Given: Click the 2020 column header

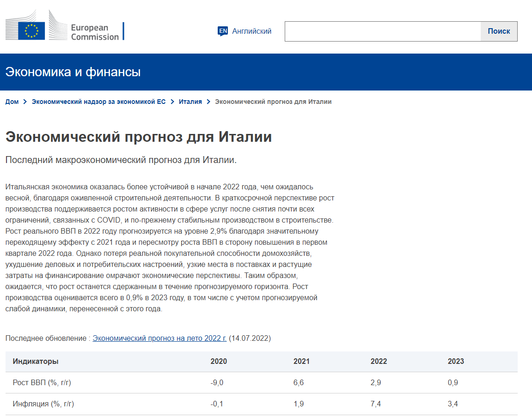Looking at the screenshot, I should (219, 362).
